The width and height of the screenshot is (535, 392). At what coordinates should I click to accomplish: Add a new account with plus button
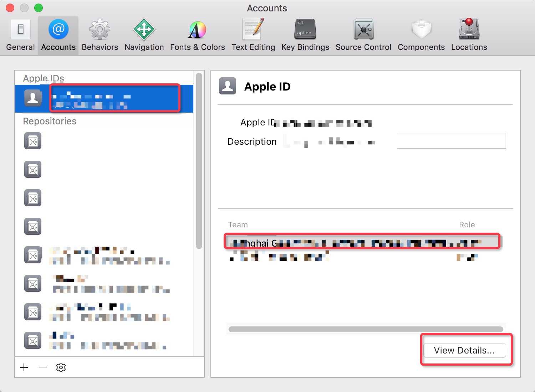click(24, 367)
